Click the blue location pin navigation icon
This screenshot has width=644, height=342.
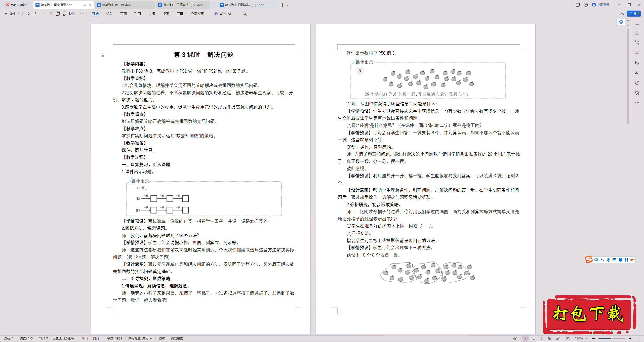point(621,22)
